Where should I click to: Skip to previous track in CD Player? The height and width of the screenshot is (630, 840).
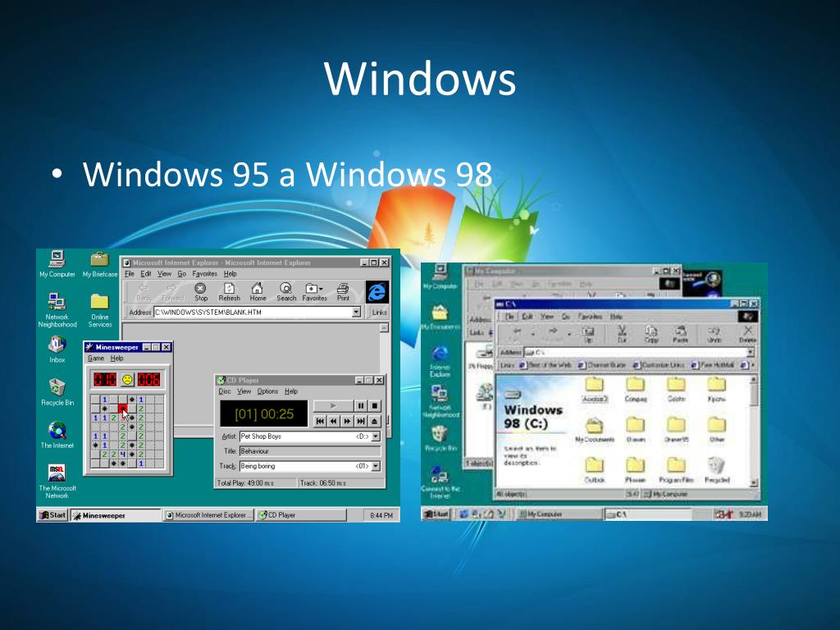point(320,422)
